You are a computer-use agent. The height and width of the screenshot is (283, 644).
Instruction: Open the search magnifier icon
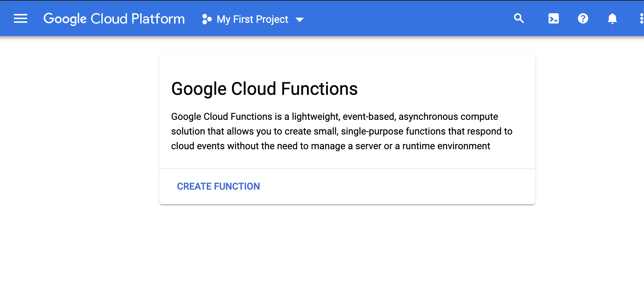(519, 18)
